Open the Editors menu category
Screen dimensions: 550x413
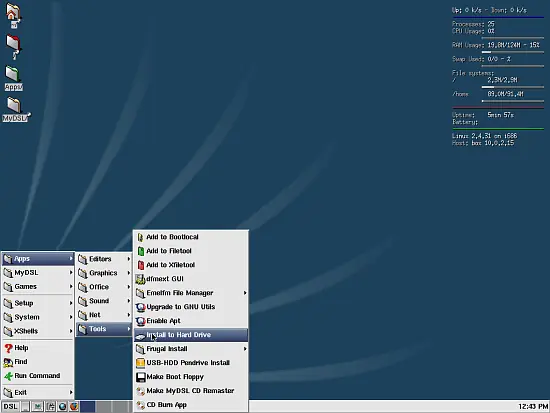(104, 259)
